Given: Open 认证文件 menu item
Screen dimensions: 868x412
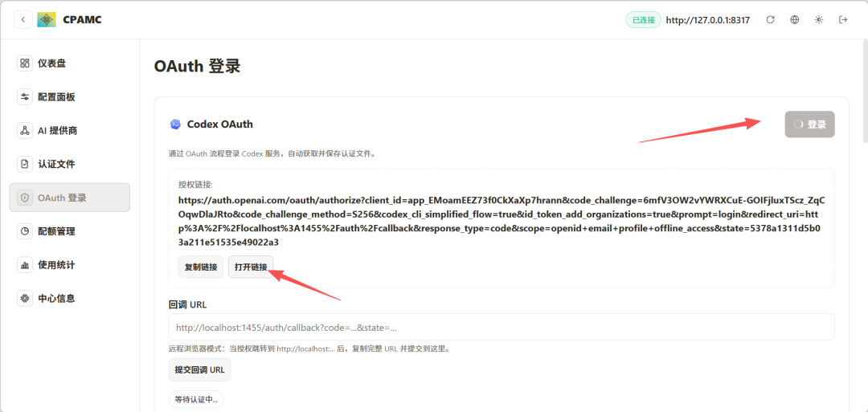Looking at the screenshot, I should point(70,165).
